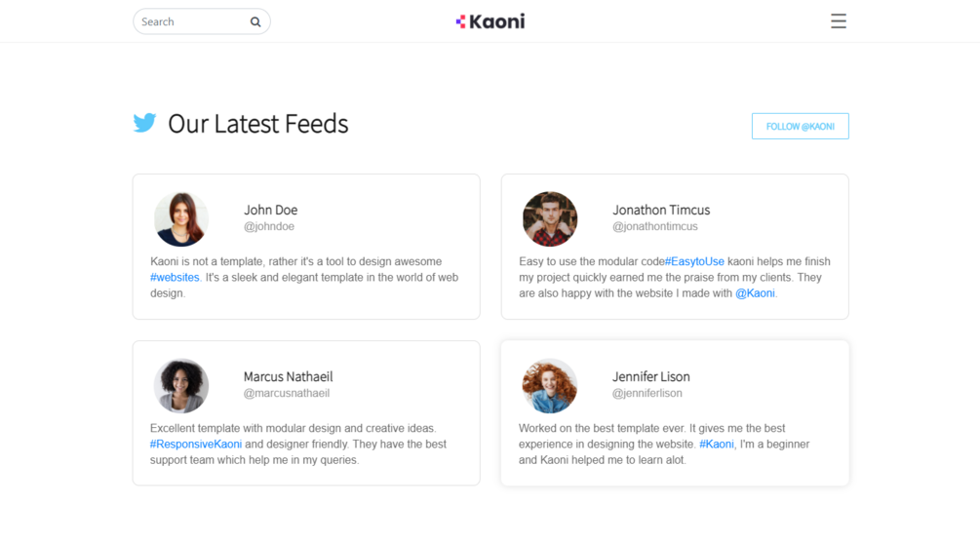Click Jennifer Lison's avatar image

(550, 386)
